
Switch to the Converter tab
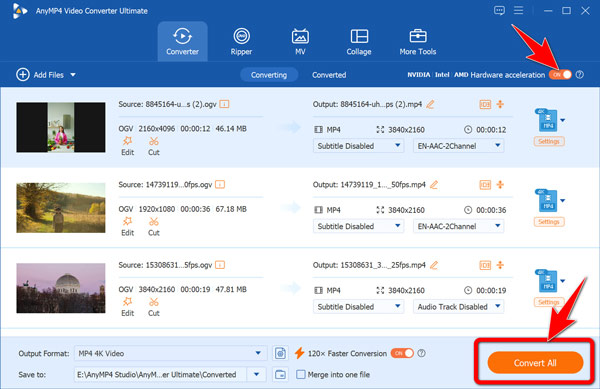tap(183, 41)
